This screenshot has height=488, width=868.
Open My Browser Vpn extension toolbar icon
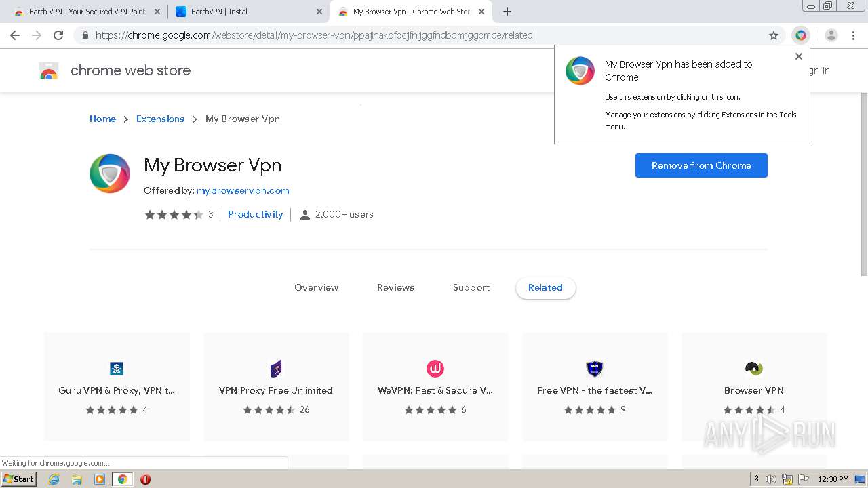click(x=801, y=35)
